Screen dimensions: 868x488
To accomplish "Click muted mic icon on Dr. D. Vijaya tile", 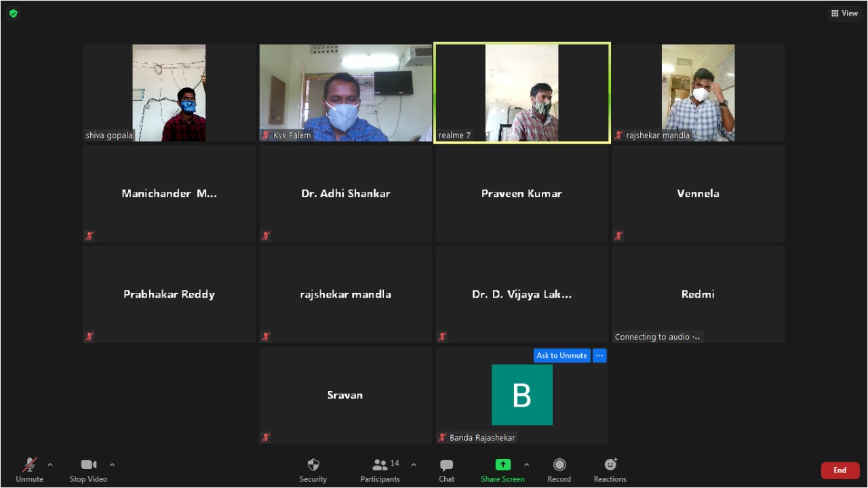I will [442, 336].
